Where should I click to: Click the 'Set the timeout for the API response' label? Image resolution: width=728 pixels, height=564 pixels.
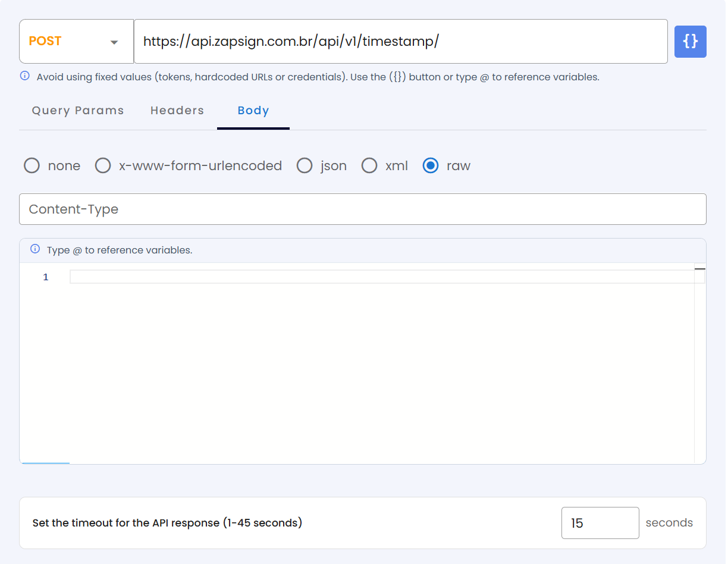click(167, 523)
